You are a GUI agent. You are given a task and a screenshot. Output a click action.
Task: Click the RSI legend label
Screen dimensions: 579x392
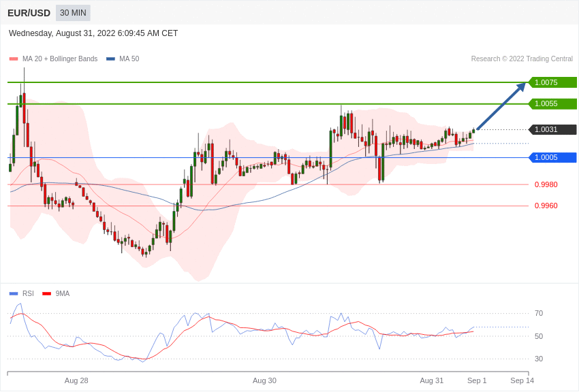pos(28,293)
